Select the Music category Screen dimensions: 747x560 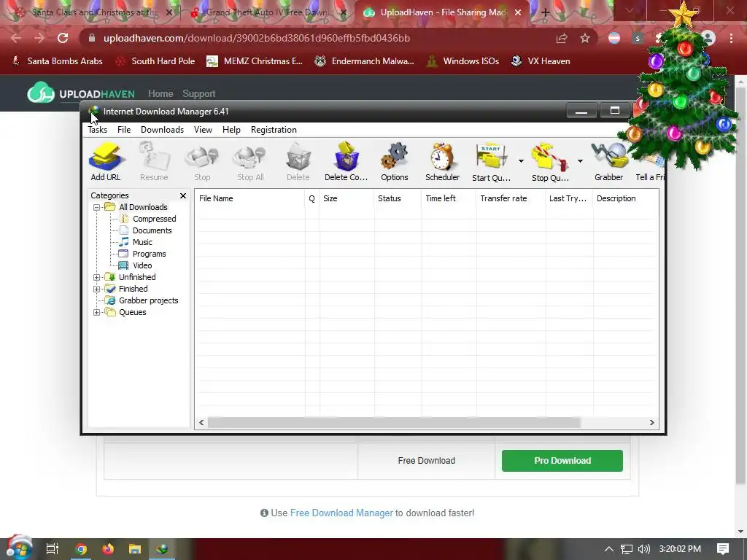[142, 242]
